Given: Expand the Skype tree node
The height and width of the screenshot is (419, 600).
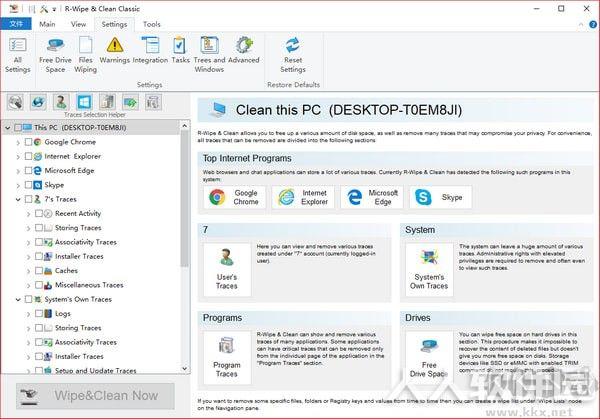Looking at the screenshot, I should pyautogui.click(x=18, y=185).
